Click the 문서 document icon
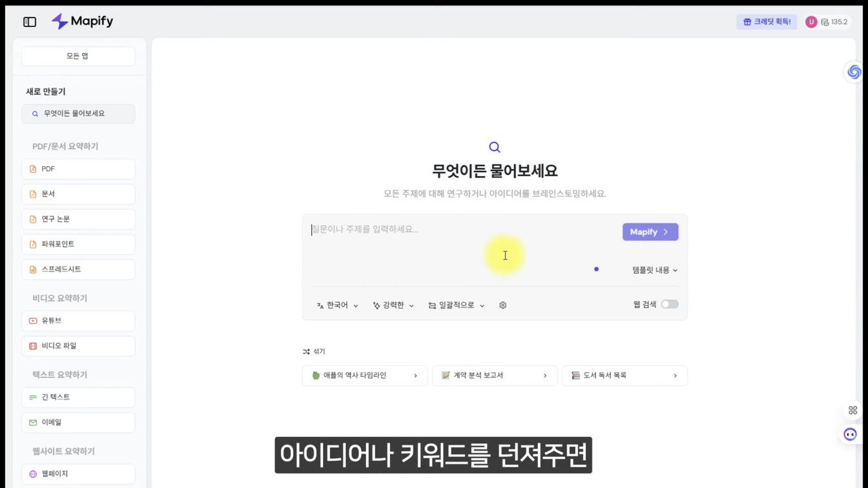868x488 pixels. [x=33, y=194]
